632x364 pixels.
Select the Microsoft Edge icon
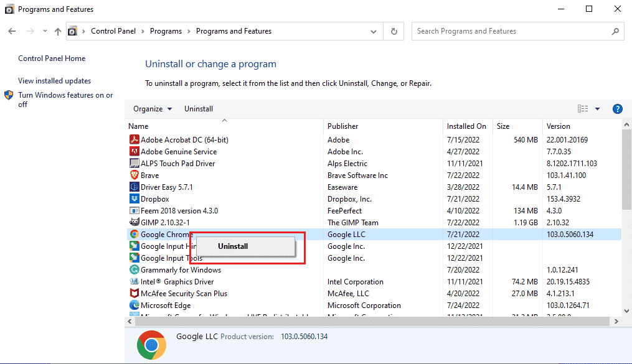click(x=134, y=306)
